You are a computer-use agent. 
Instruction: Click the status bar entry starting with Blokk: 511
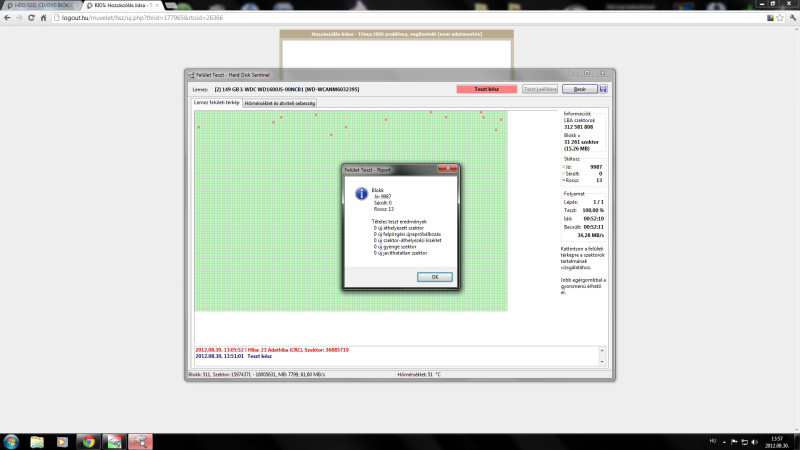257,374
